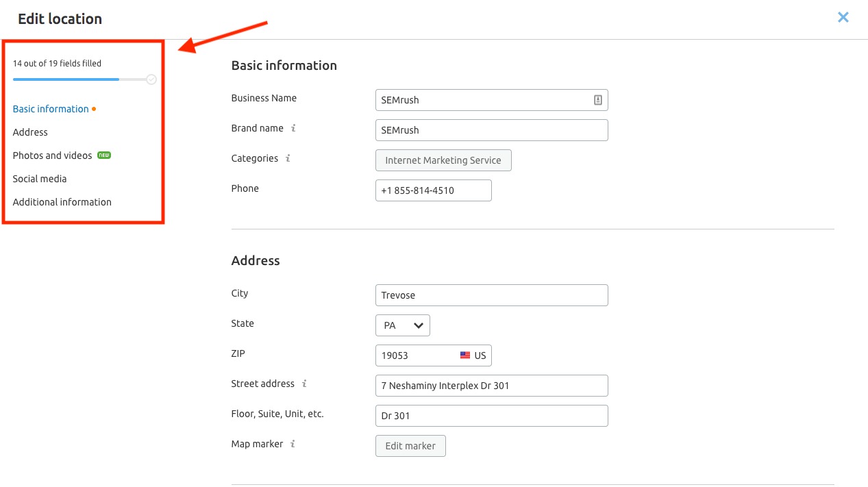Click the Business Name input field

click(492, 100)
